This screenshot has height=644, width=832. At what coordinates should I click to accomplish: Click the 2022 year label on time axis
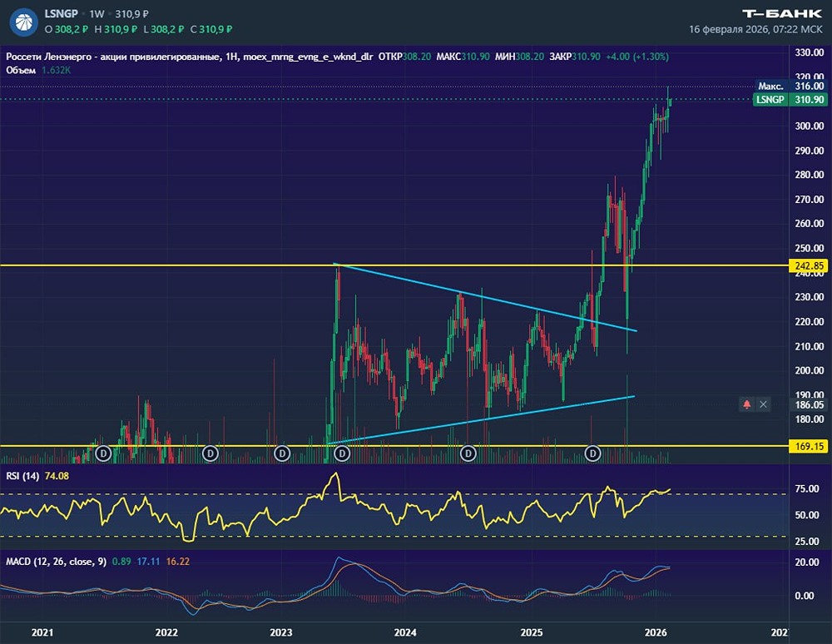click(166, 633)
